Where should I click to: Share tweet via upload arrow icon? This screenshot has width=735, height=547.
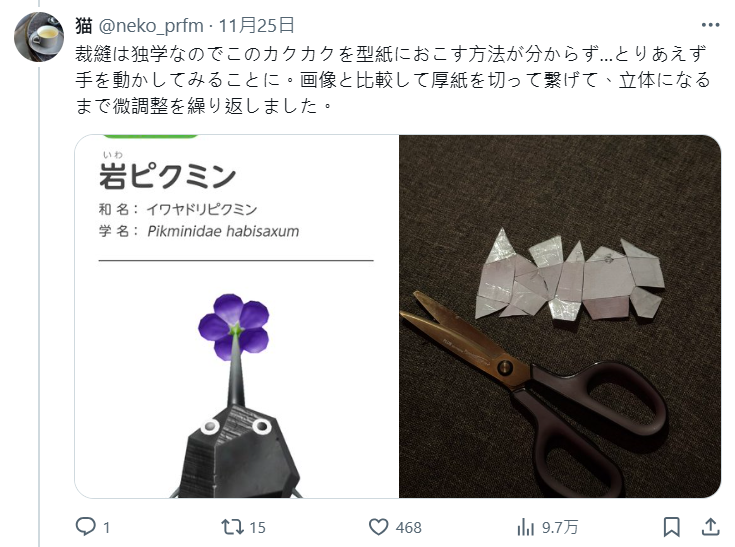point(710,526)
